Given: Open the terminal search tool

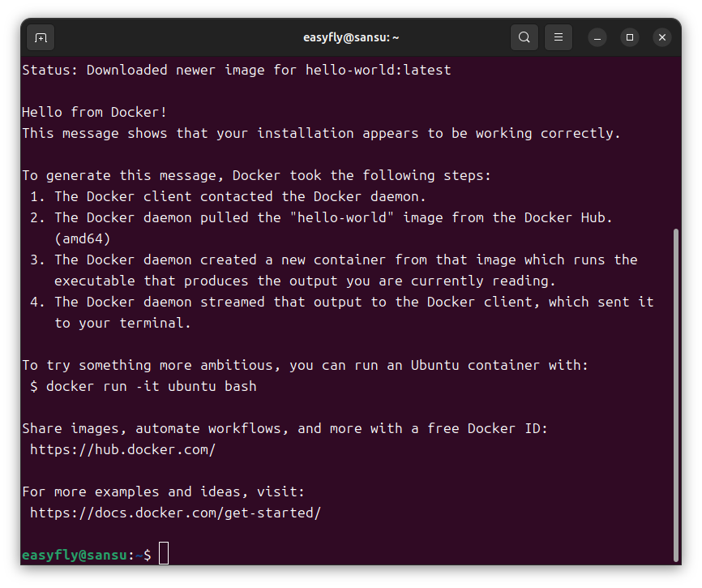Looking at the screenshot, I should (524, 37).
